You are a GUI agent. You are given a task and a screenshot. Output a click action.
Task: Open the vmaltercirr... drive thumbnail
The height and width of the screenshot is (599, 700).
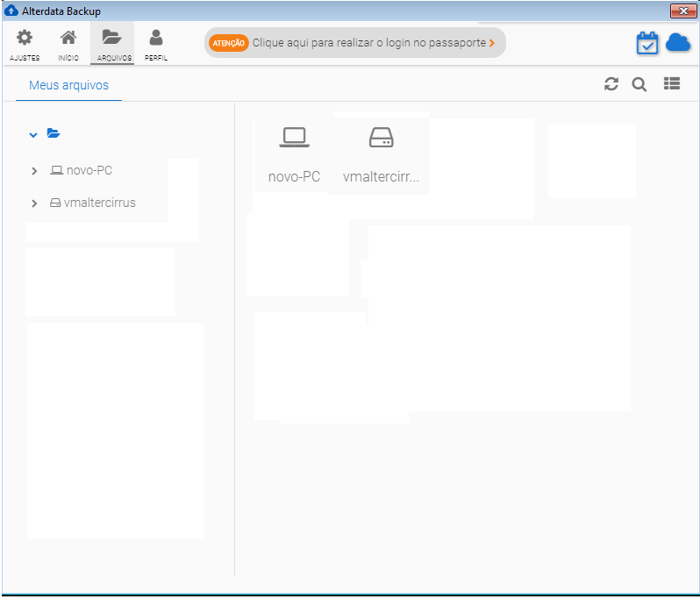tap(381, 155)
